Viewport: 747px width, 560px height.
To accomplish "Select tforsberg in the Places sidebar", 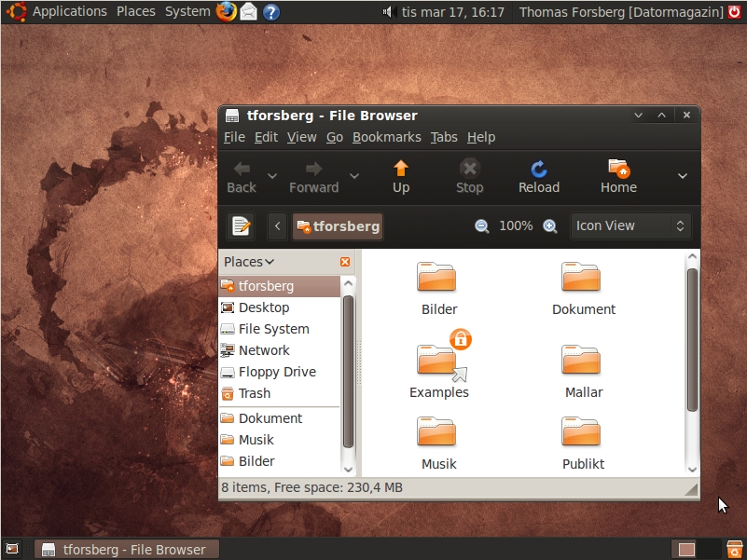I will click(280, 286).
